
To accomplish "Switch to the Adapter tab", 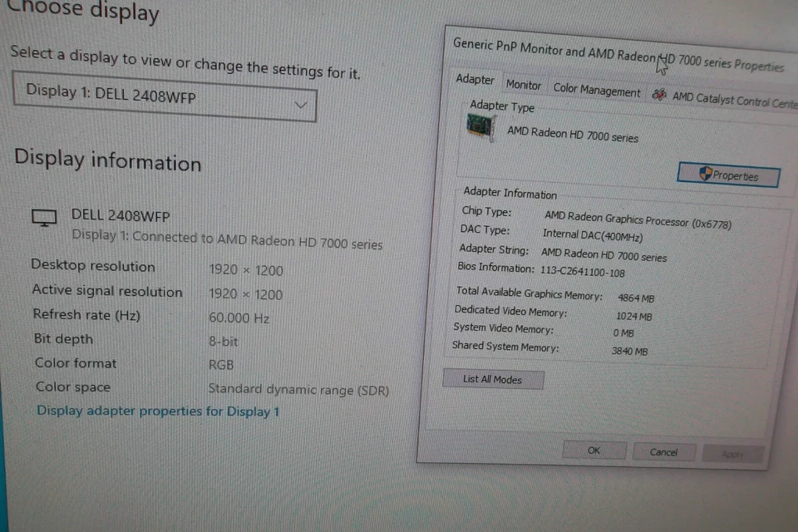I will (x=475, y=80).
